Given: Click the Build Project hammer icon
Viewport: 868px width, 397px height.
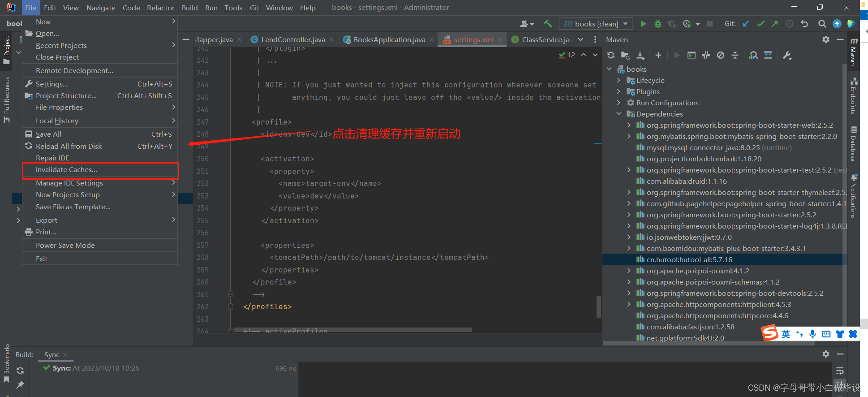Looking at the screenshot, I should (x=548, y=24).
